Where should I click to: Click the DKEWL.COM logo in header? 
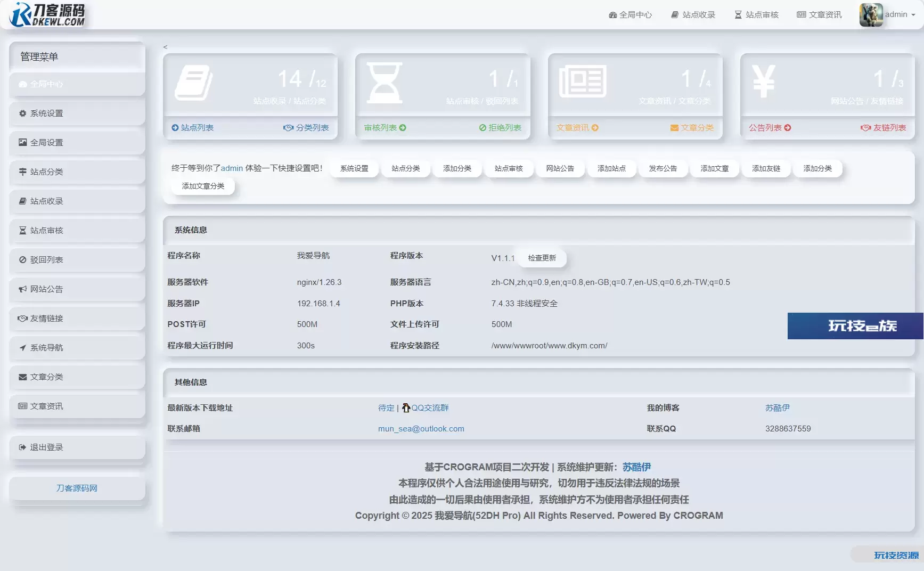pos(47,14)
